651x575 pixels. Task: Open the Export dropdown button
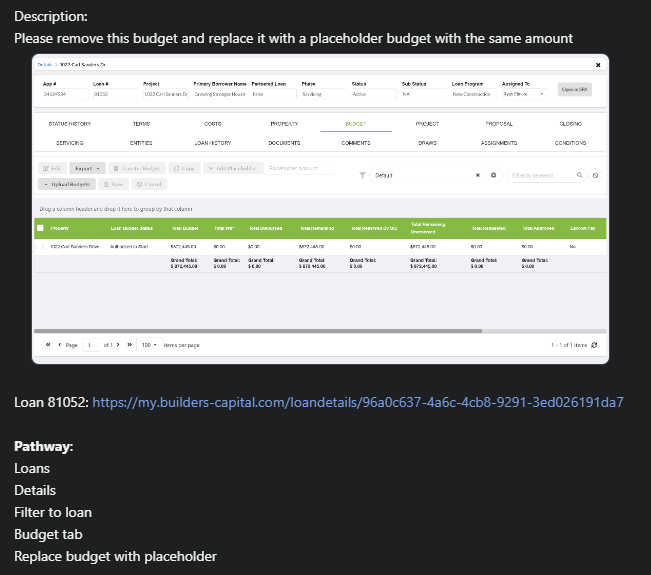tap(88, 168)
